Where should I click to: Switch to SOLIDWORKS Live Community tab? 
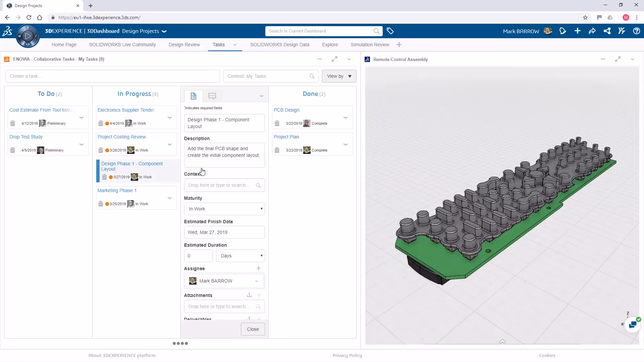[x=122, y=45]
